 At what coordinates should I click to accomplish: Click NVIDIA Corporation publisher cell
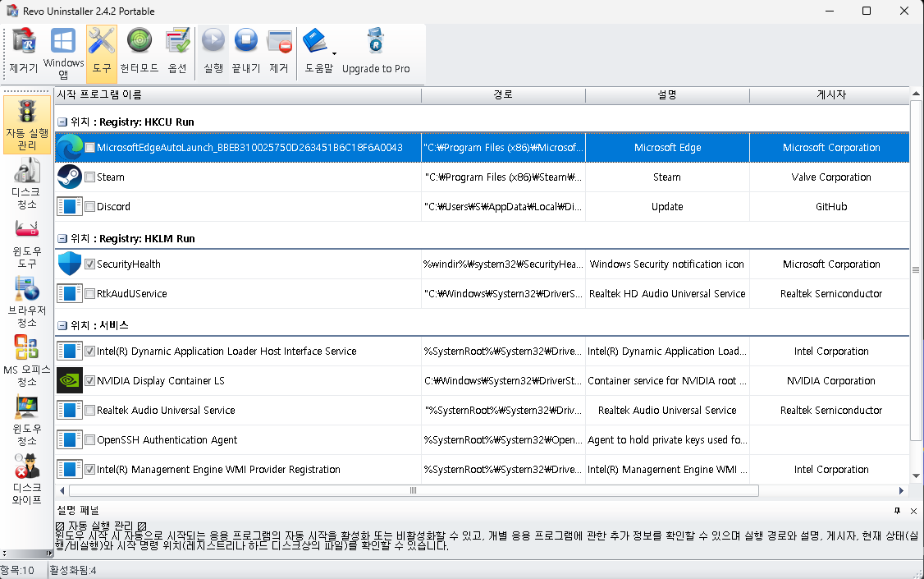[830, 381]
